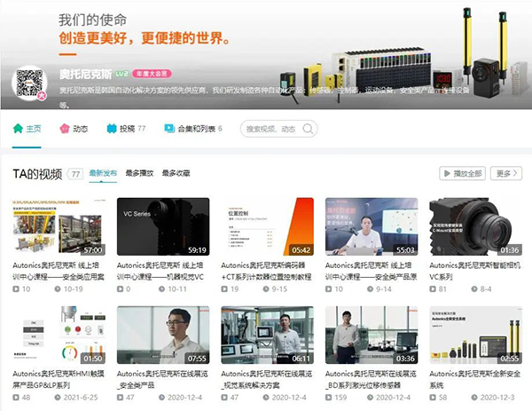Click the LV2 level badge
Viewport: 532px width, 411px height.
122,74
